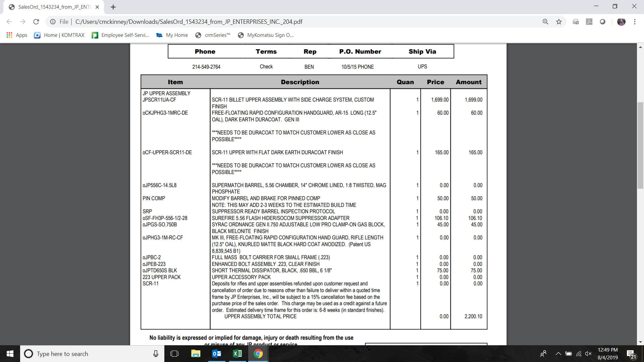Click the 1,699.00 amount value
This screenshot has width=644, height=362.
[x=474, y=100]
